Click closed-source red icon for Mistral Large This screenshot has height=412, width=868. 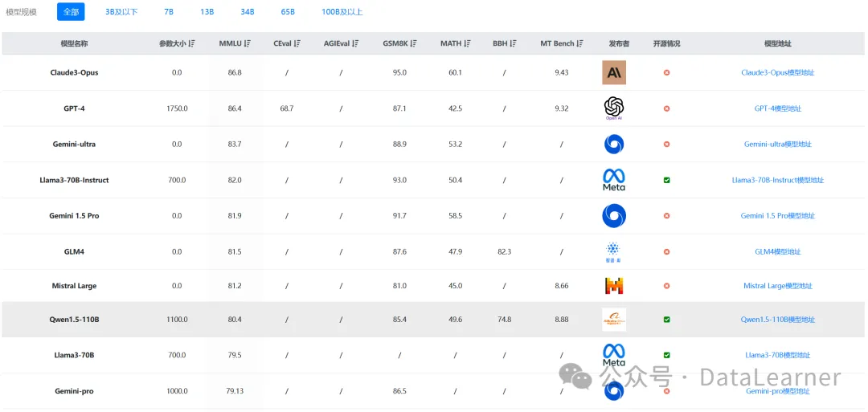coord(666,286)
